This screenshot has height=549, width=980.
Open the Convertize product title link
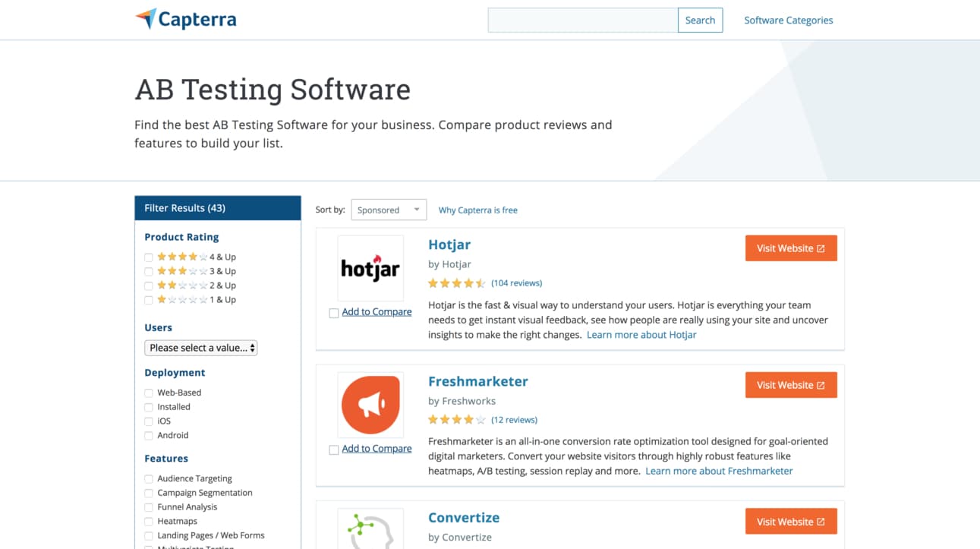coord(464,518)
